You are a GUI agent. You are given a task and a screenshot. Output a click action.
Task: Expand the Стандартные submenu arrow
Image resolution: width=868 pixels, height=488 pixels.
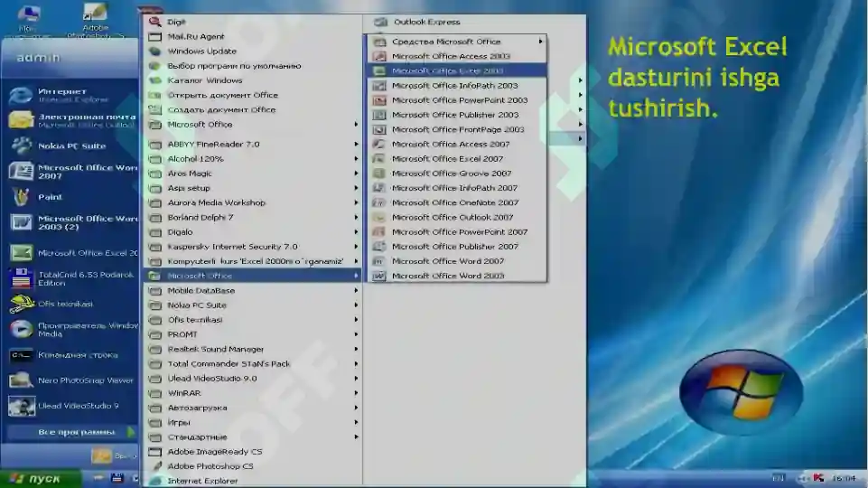(x=356, y=437)
